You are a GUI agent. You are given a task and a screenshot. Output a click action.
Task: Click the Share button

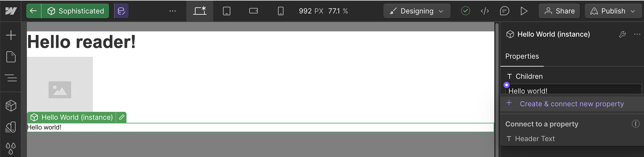click(559, 11)
